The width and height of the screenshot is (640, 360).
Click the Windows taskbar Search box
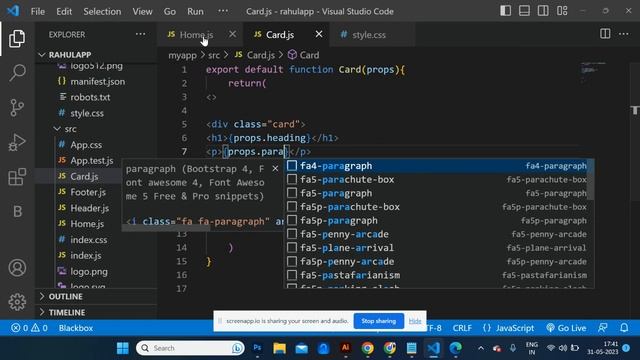pyautogui.click(x=190, y=348)
